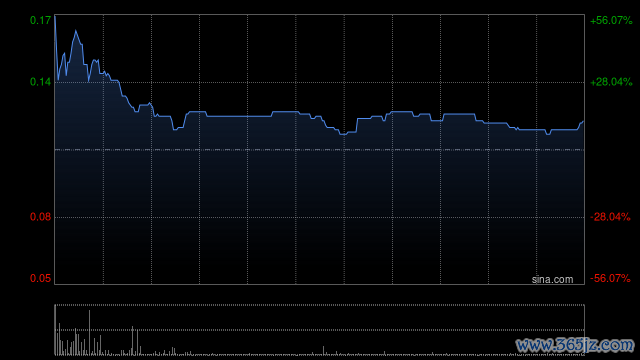Click the 0.08 price axis label

(40, 217)
